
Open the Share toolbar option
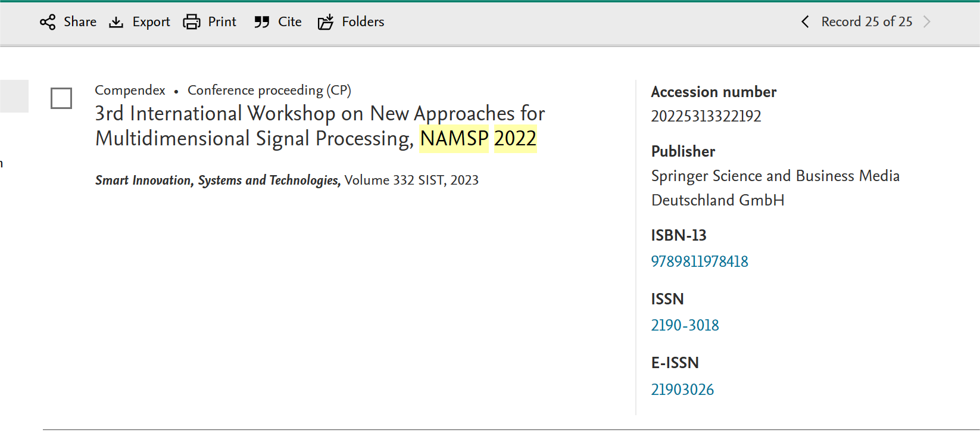(x=68, y=22)
